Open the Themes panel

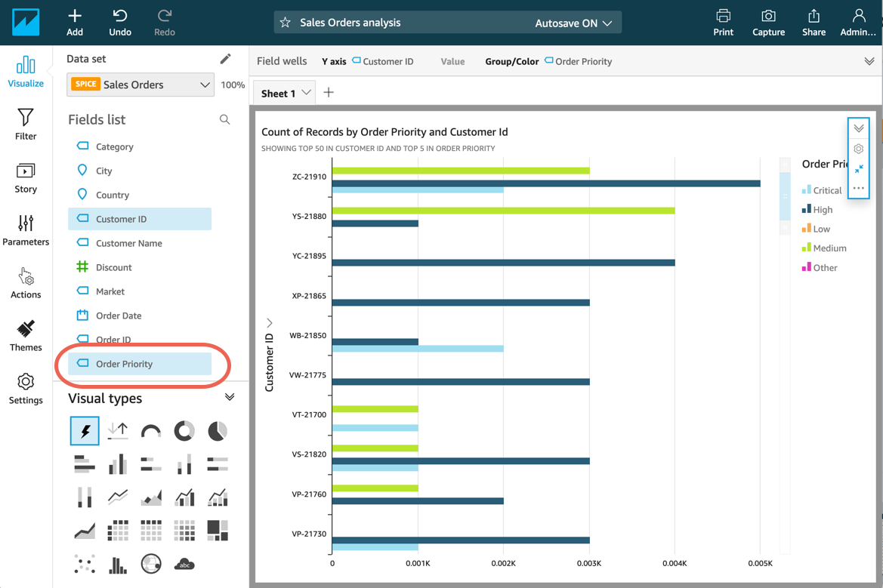pos(26,335)
